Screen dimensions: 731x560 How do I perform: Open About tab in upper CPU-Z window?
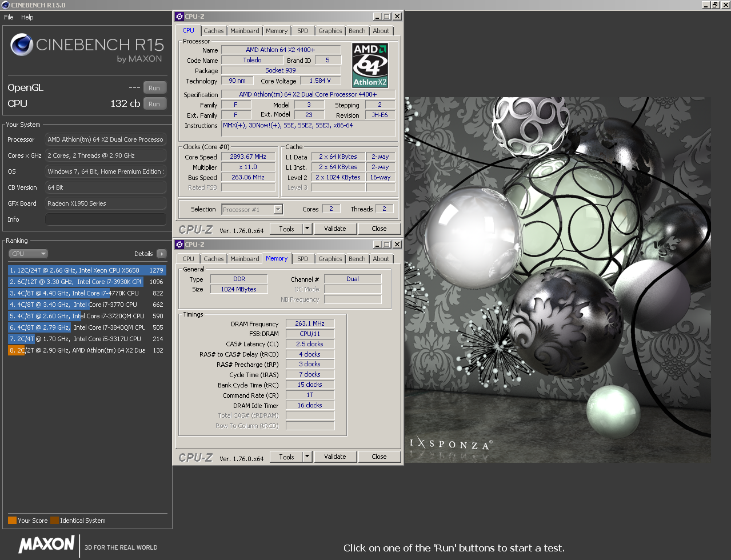pyautogui.click(x=381, y=31)
